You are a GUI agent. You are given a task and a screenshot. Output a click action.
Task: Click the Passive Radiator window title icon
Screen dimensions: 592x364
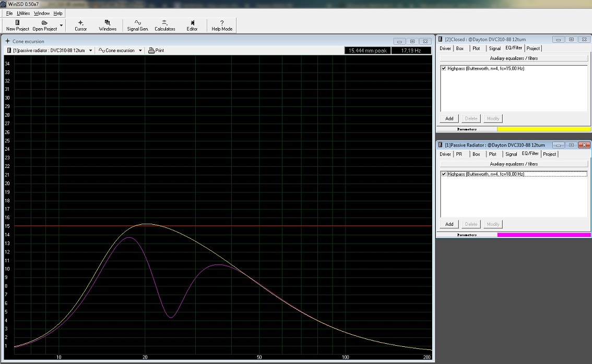click(x=440, y=144)
